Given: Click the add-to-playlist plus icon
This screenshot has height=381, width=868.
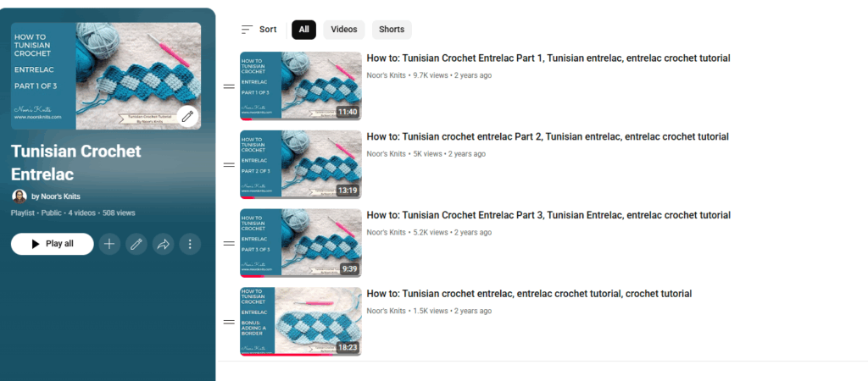Looking at the screenshot, I should (x=109, y=244).
